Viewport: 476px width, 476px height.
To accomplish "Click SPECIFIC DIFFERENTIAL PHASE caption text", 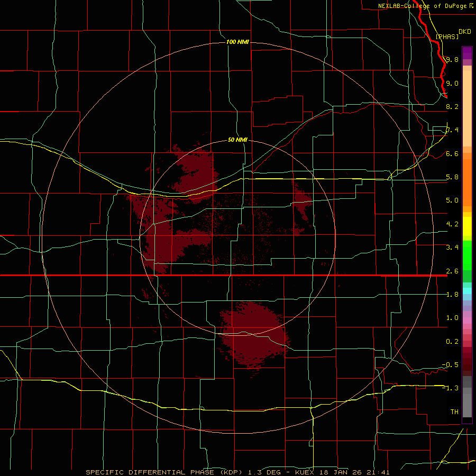I will [150, 472].
